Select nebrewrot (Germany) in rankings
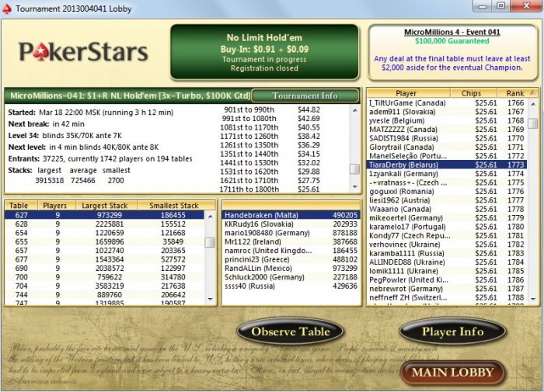 pyautogui.click(x=447, y=289)
